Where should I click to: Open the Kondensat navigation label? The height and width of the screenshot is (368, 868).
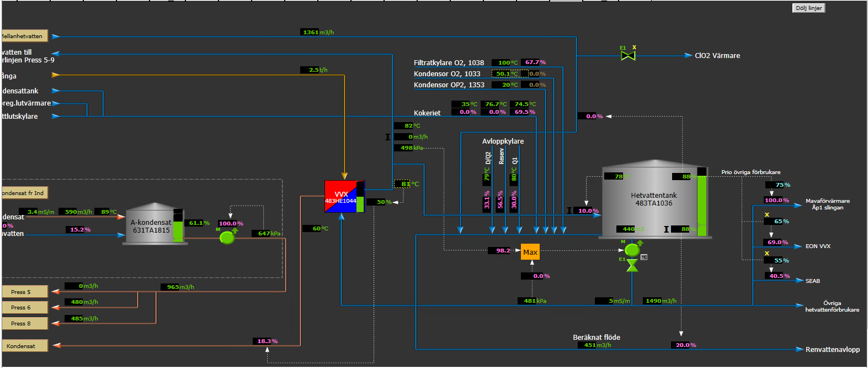[x=25, y=346]
